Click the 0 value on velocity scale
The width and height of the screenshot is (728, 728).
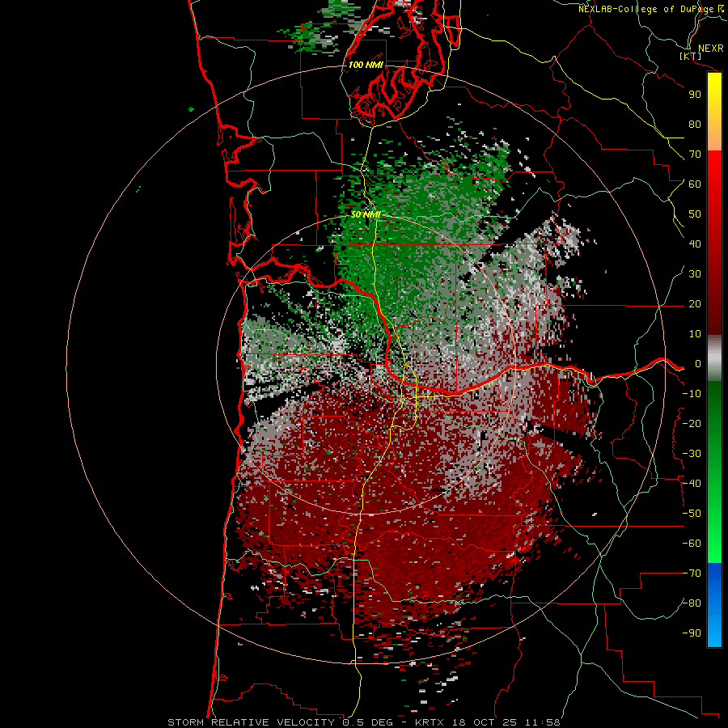click(x=698, y=364)
